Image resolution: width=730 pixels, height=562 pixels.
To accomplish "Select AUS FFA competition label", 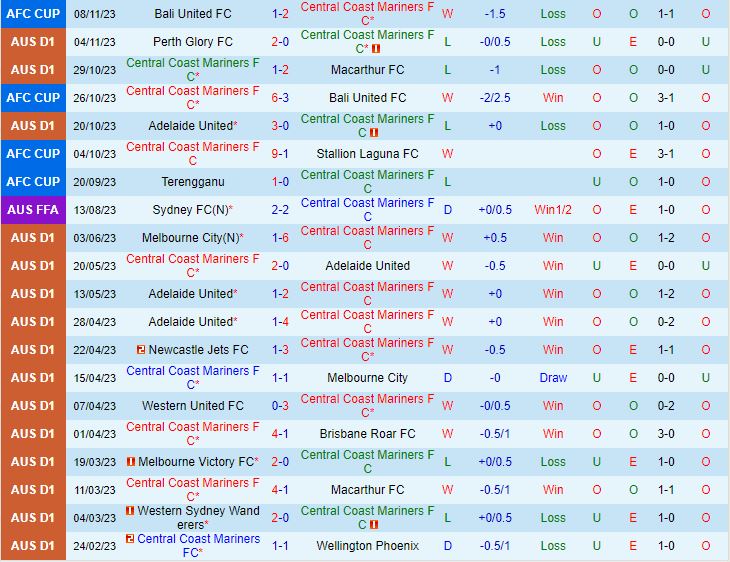I will click(x=33, y=210).
